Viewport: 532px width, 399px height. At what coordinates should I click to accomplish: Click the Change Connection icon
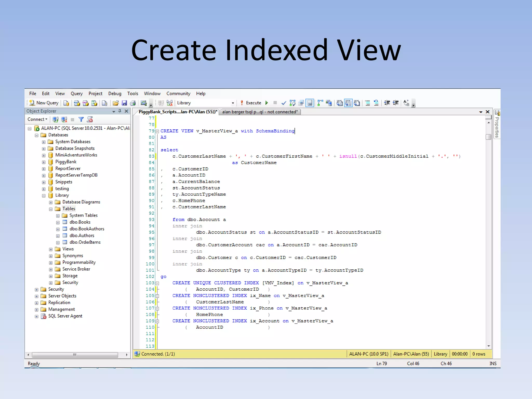(170, 103)
